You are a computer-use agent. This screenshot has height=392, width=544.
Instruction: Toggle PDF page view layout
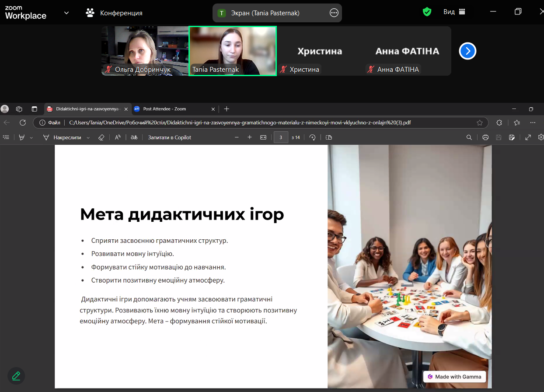[x=329, y=137]
